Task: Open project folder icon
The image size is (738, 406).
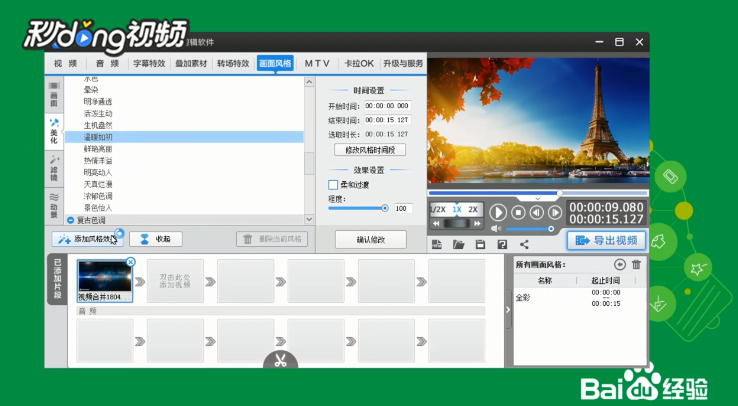Action: pos(458,244)
